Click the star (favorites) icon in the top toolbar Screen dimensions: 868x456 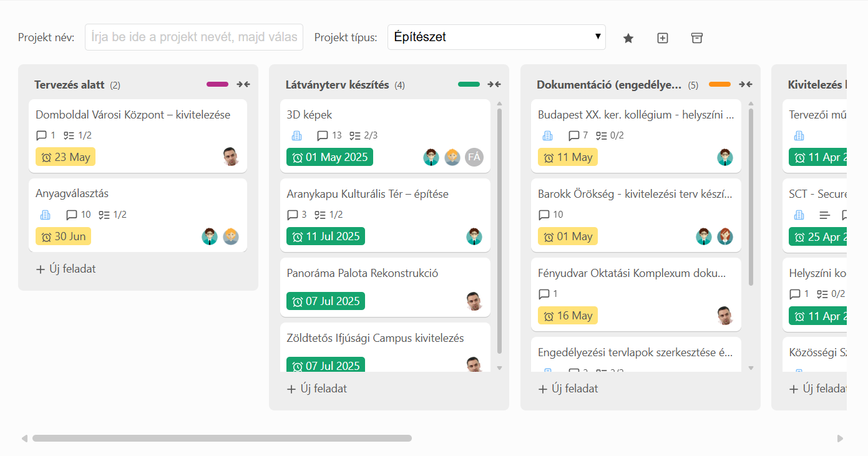(628, 37)
